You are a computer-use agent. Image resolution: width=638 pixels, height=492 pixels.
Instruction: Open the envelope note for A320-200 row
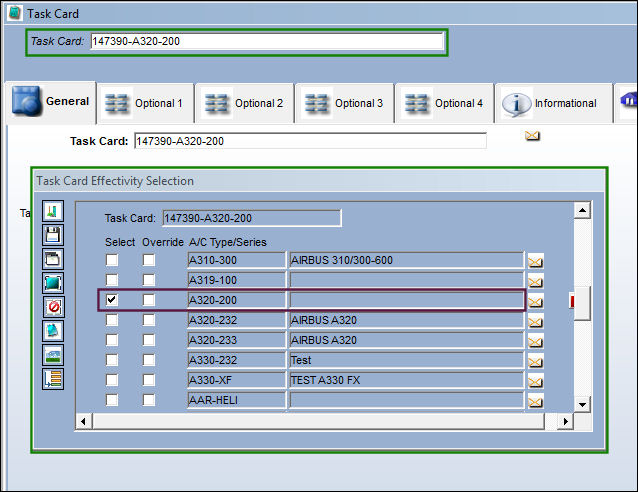[535, 302]
